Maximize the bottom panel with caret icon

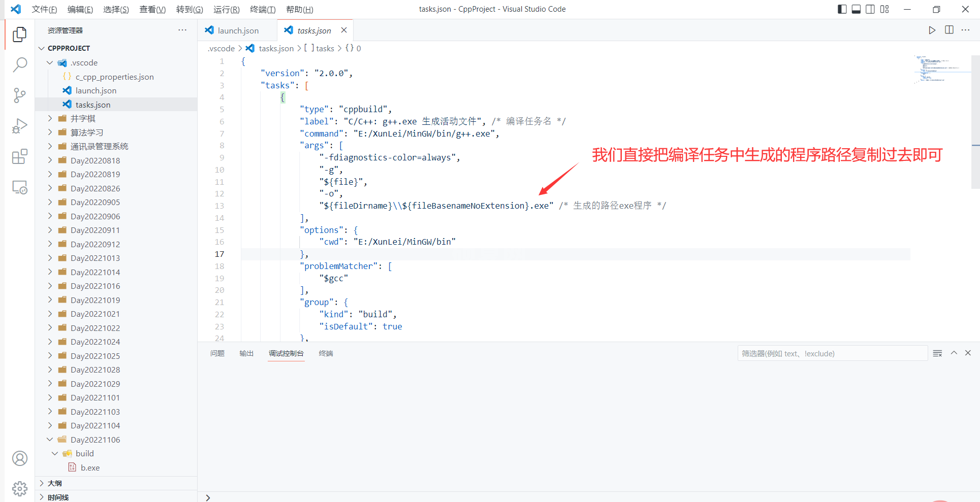pos(954,353)
